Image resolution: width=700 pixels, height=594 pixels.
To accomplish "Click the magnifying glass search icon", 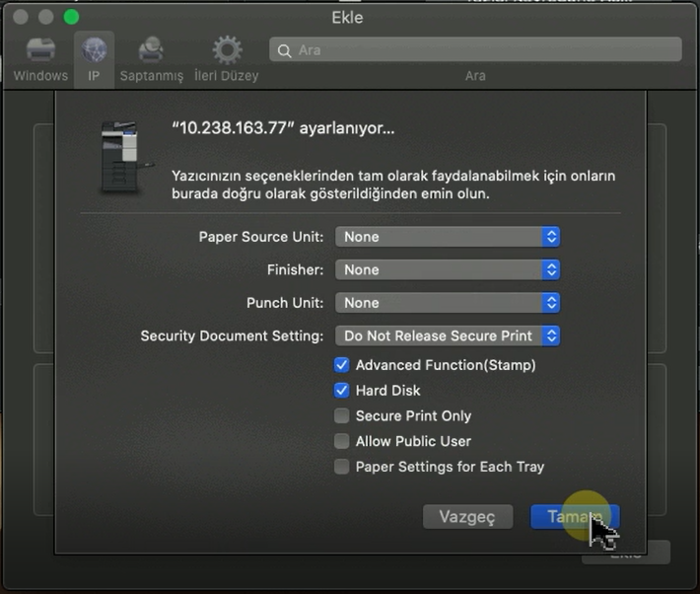I will [285, 50].
